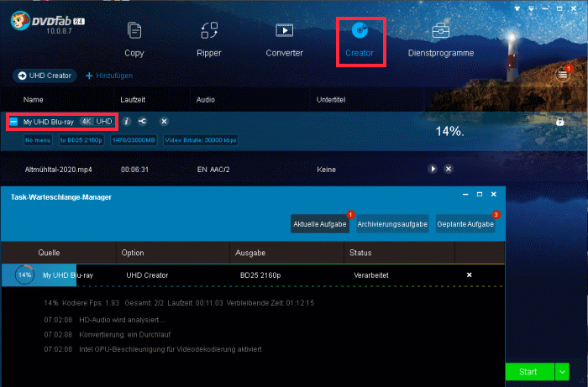Open the Aktuelle Aufgabe tab

pos(320,224)
